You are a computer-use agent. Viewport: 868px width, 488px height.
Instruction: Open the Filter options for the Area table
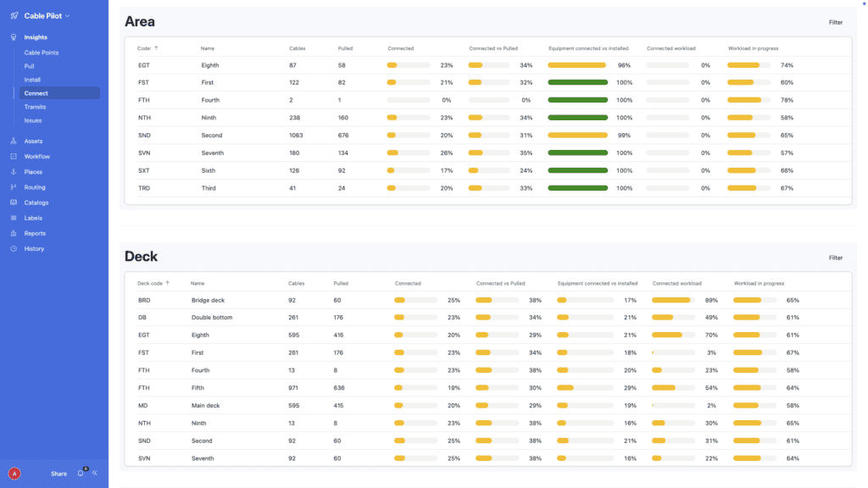point(836,22)
